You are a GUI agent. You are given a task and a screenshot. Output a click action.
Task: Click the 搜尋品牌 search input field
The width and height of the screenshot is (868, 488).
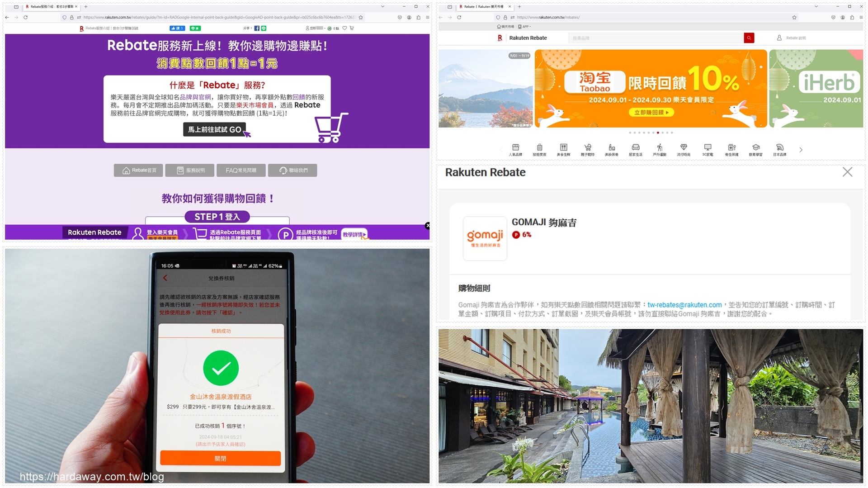tap(656, 38)
